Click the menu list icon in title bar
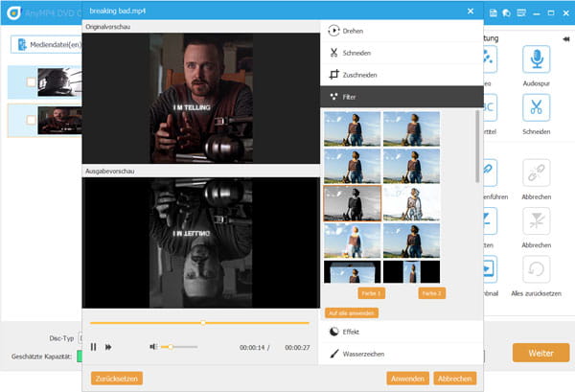The width and height of the screenshot is (575, 392). 521,12
